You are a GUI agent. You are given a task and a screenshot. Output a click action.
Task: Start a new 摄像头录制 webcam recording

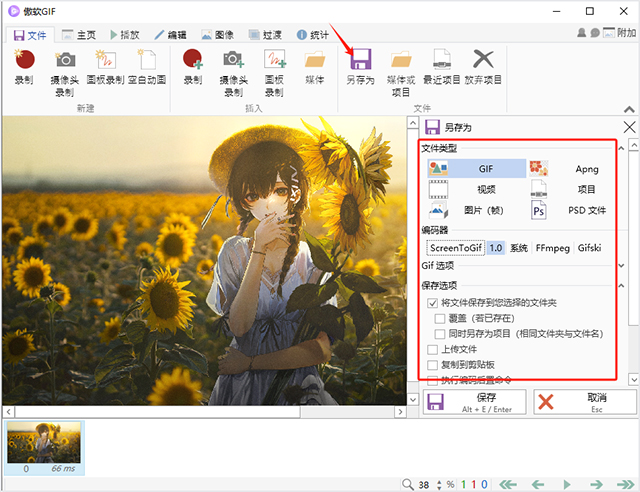point(65,60)
